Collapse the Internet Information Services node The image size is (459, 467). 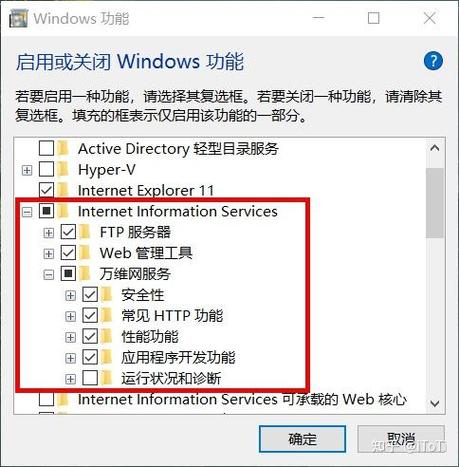coord(27,212)
